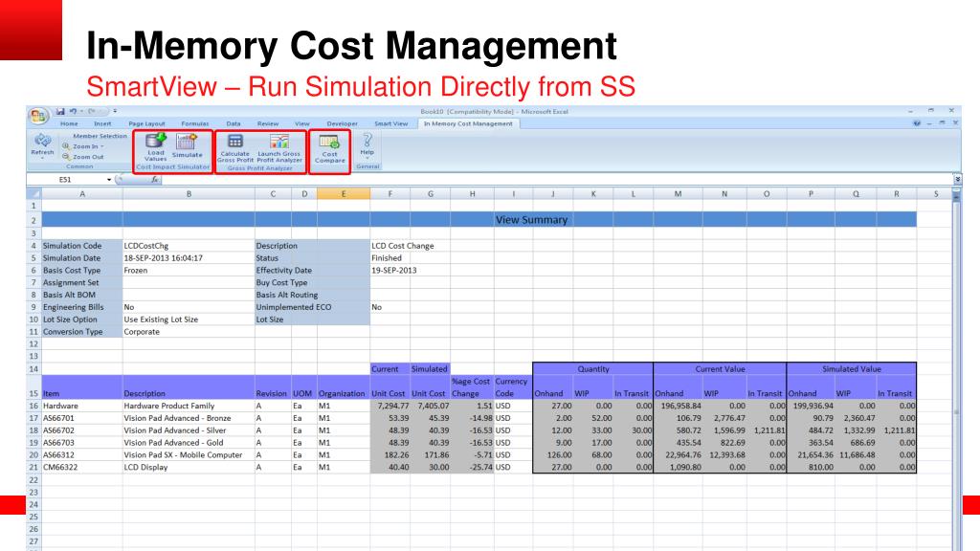This screenshot has width=980, height=551.
Task: Select column B header
Action: pos(189,194)
